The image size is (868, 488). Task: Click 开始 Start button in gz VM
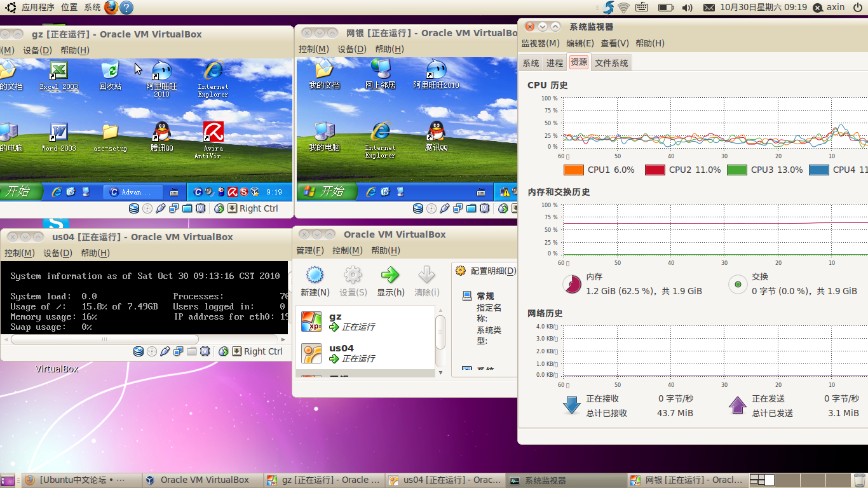(x=20, y=191)
